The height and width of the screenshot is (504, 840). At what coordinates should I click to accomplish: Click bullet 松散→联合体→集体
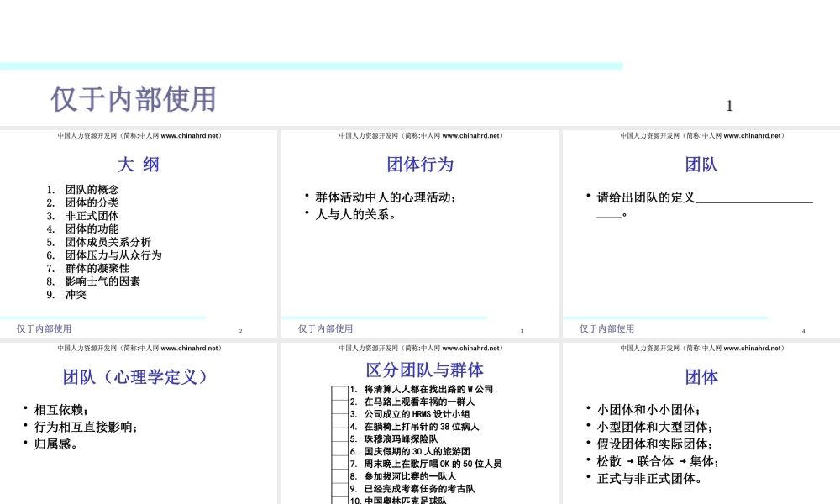(658, 461)
